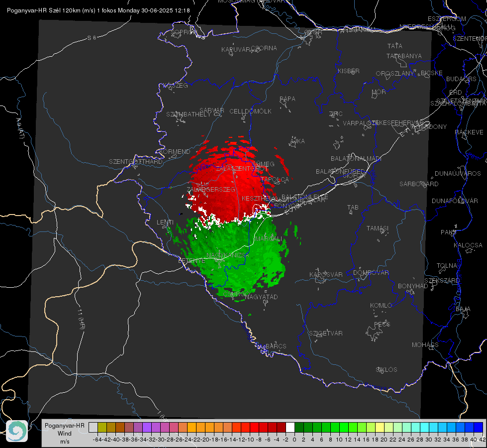Click the AJKA city label
Screen dimensions: 487x448
297,141
